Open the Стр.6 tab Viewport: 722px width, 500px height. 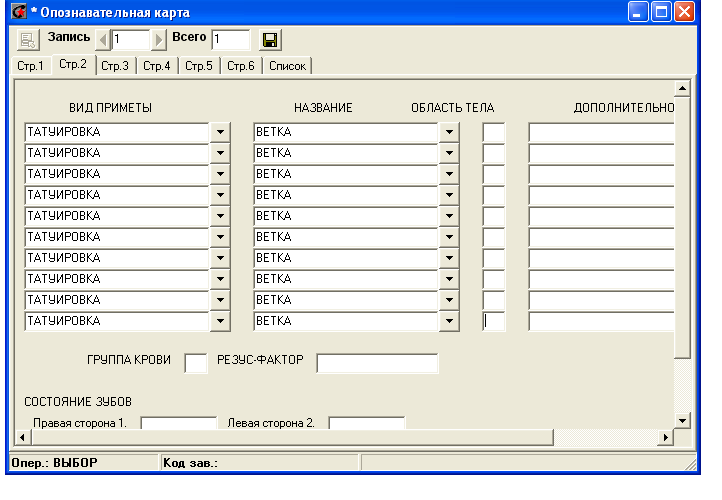(x=241, y=66)
